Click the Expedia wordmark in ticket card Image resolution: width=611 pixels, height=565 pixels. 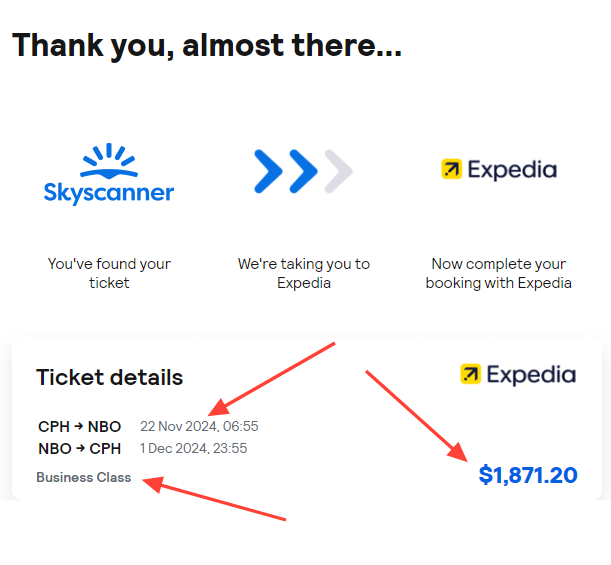pos(531,374)
